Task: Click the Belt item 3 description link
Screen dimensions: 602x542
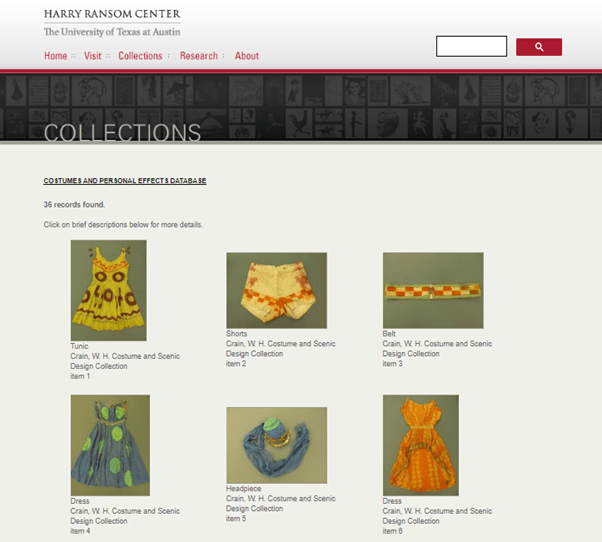Action: tap(437, 349)
